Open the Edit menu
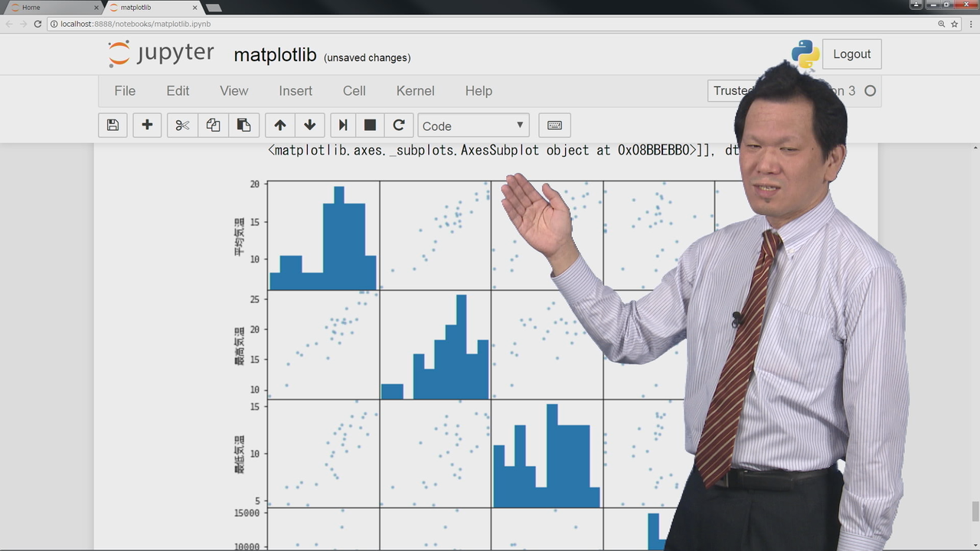This screenshot has width=980, height=551. tap(178, 91)
